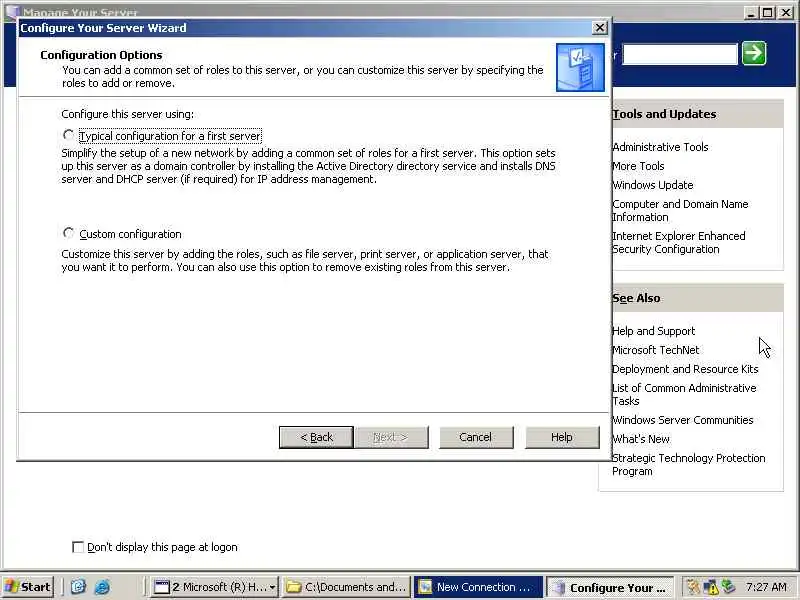The width and height of the screenshot is (800, 600).
Task: Minimize the Manage Your Server window
Action: (751, 12)
